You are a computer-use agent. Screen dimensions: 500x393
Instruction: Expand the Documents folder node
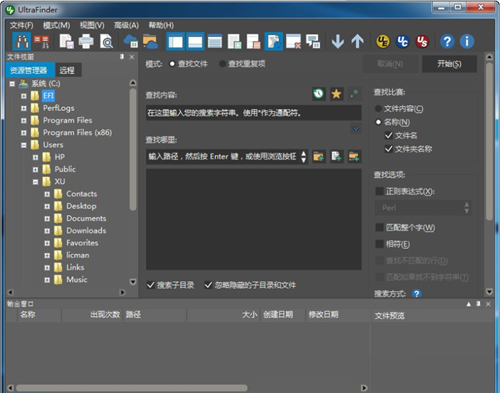pyautogui.click(x=47, y=219)
